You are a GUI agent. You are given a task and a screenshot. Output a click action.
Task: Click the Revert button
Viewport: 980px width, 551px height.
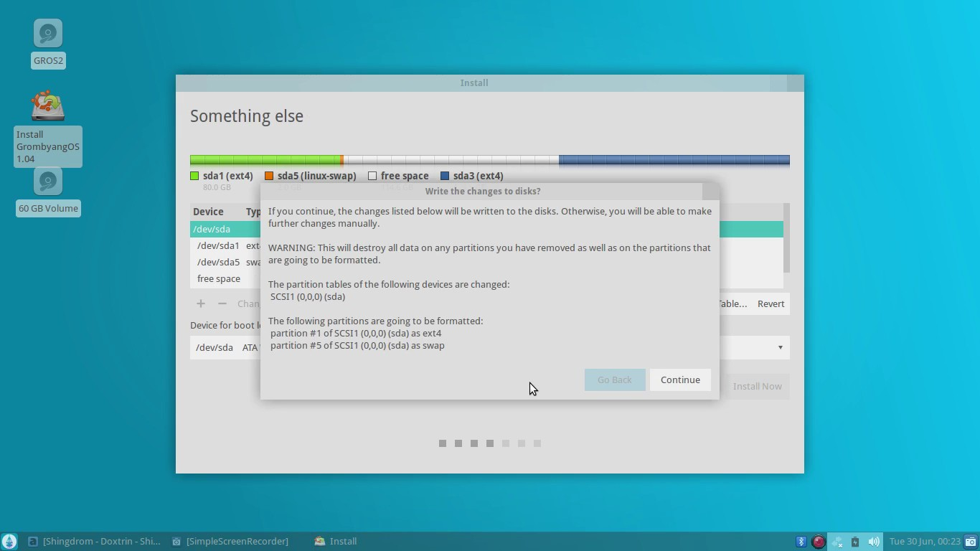[771, 303]
